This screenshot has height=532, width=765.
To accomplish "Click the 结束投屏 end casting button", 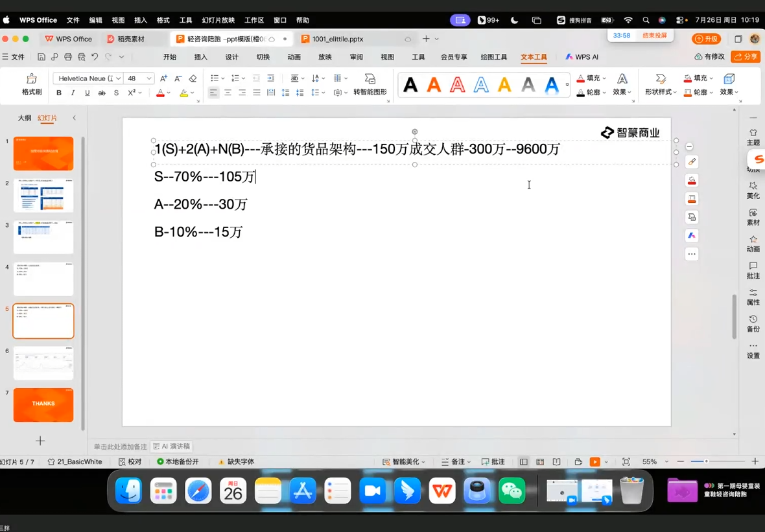I will coord(654,36).
